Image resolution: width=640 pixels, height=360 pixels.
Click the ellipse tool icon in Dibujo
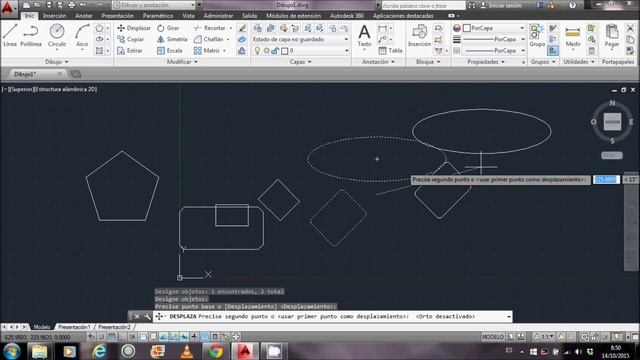point(99,39)
